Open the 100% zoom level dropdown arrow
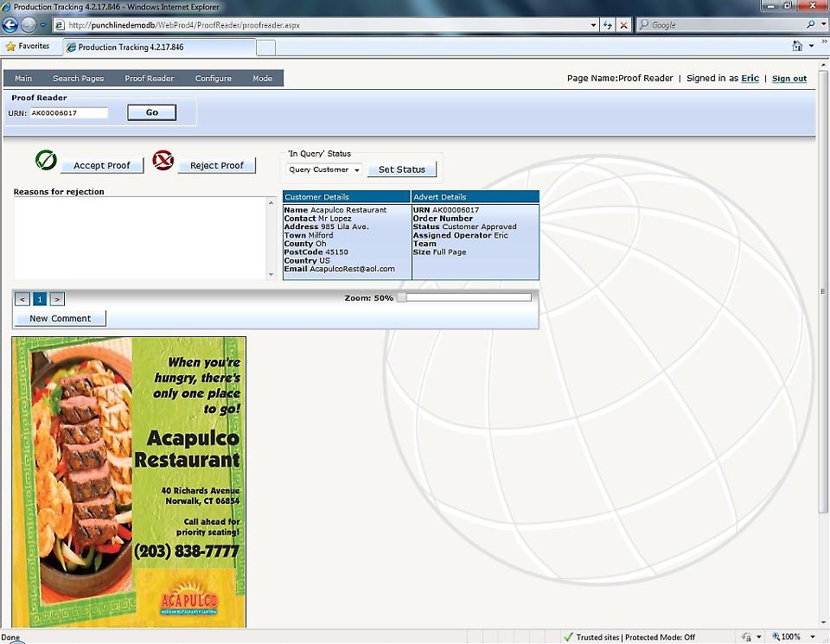Screen dimensions: 830x644 (x=813, y=636)
